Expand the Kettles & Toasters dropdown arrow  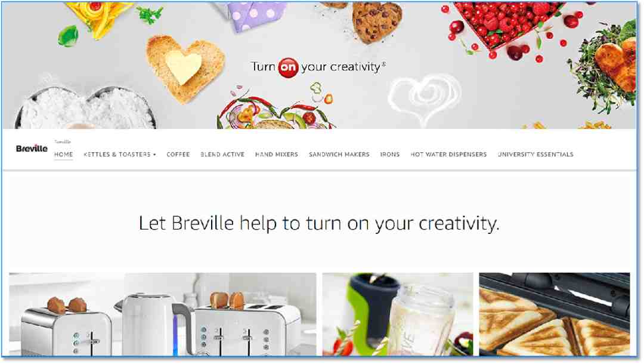tap(154, 155)
